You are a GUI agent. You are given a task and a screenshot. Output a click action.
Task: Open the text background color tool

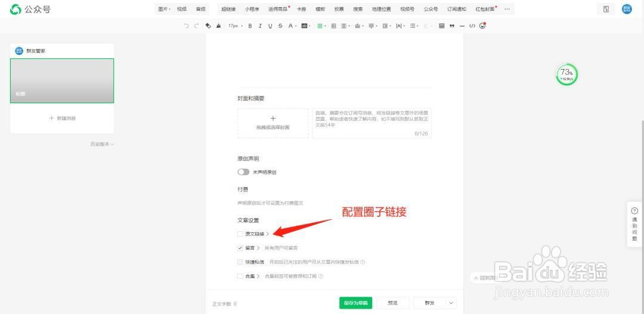[305, 26]
